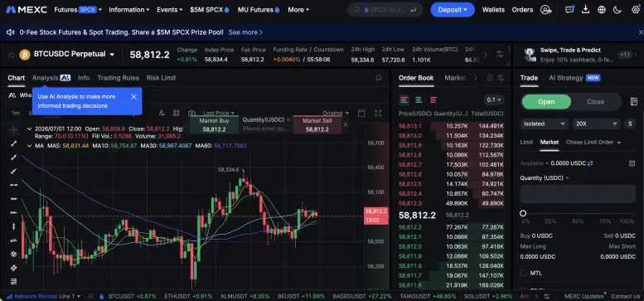This screenshot has width=644, height=301.
Task: Collapse the OHLC candle info row
Action: (x=29, y=129)
